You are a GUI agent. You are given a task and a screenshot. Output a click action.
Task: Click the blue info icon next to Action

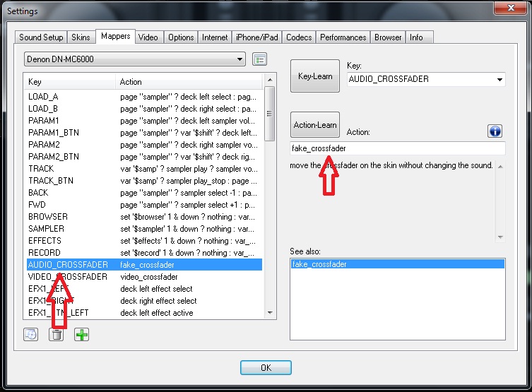(495, 131)
